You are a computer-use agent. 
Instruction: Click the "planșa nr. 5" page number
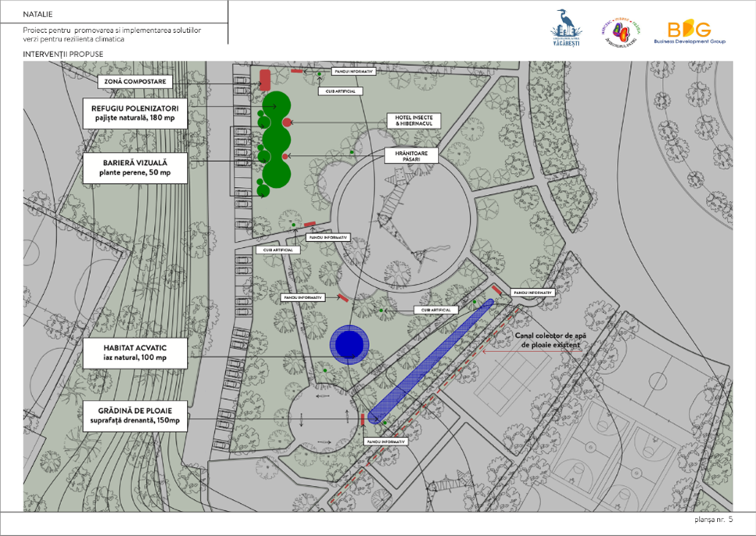(x=714, y=520)
